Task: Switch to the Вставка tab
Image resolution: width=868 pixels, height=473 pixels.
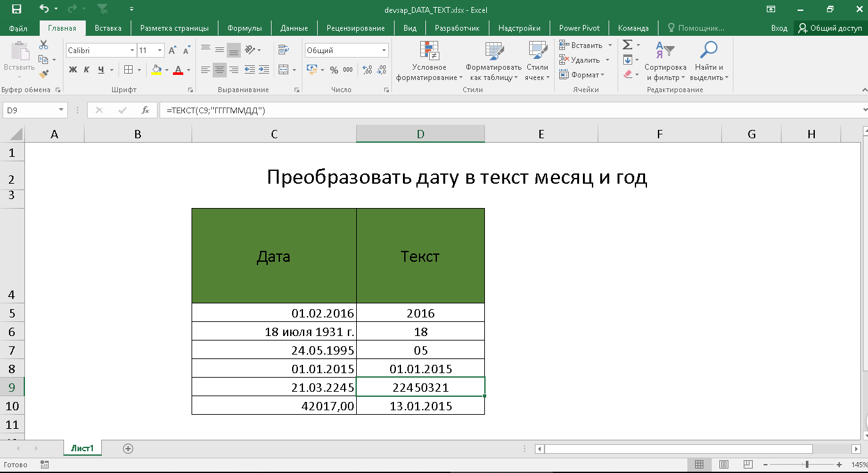Action: [108, 28]
